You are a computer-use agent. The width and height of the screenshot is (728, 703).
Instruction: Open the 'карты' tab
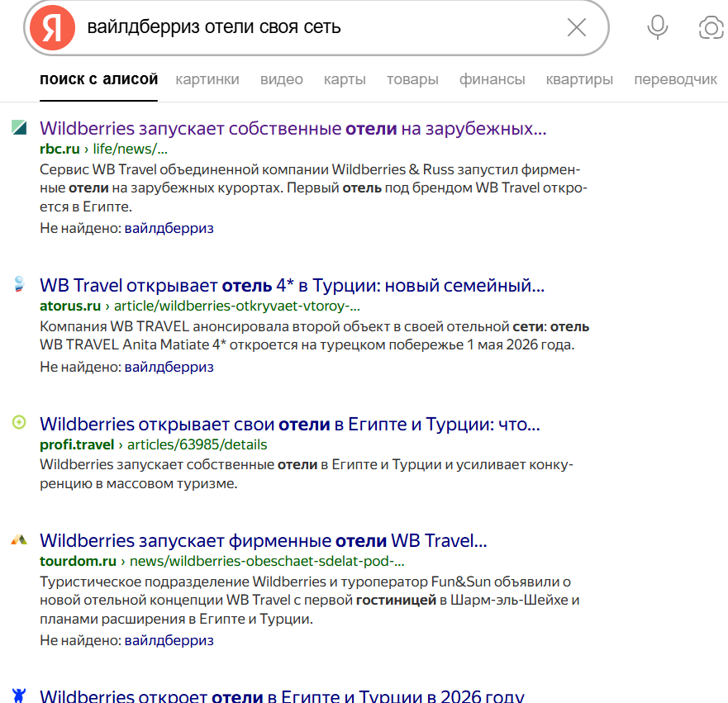point(345,79)
